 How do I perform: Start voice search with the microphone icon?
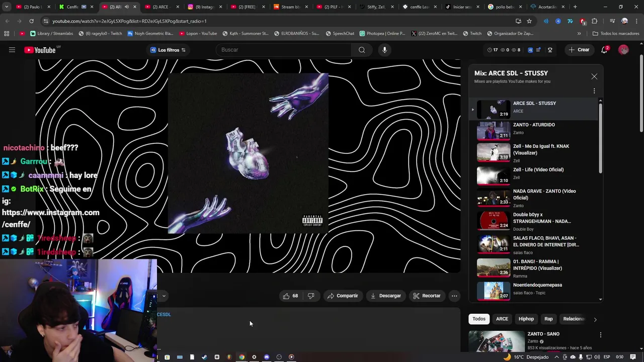click(x=384, y=50)
